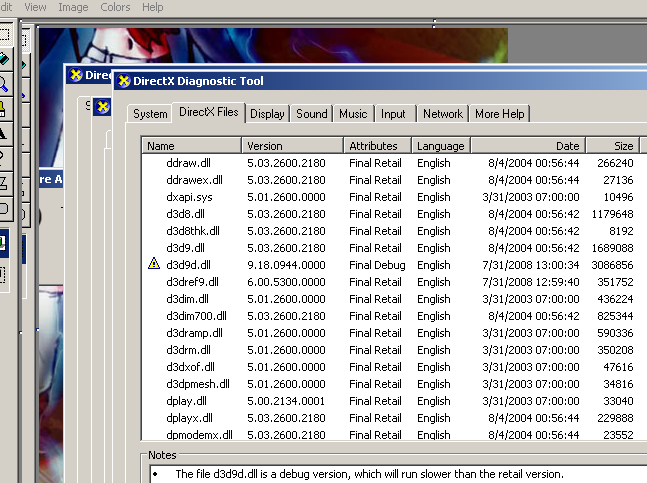647x483 pixels.
Task: Open the Display tab
Action: tap(267, 114)
